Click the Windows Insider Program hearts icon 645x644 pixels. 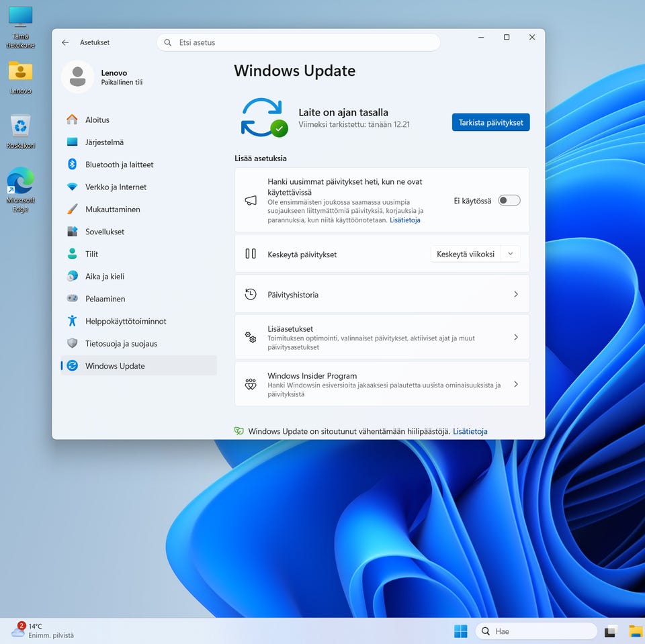click(x=251, y=384)
